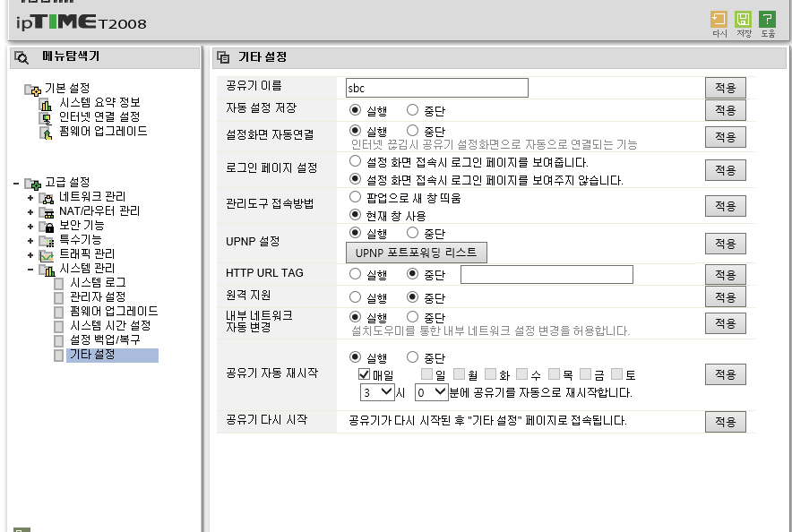Screen dimensions: 792x532
Task: Open 설정 백업/복구 in the tree
Action: point(105,339)
